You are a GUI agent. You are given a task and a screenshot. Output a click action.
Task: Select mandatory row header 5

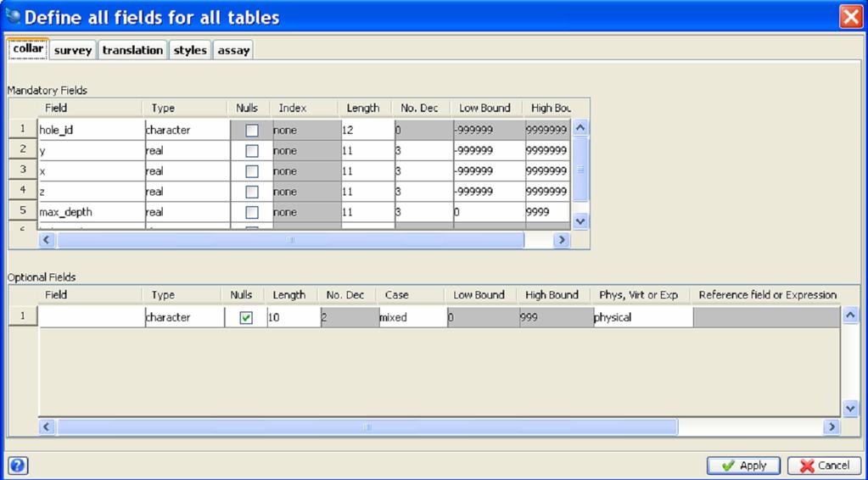pyautogui.click(x=23, y=210)
